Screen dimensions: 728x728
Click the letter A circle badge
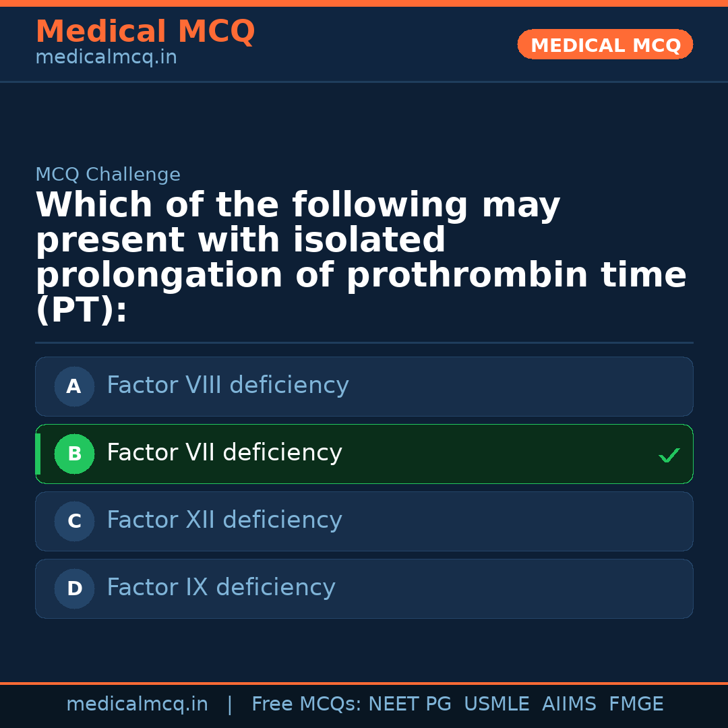click(74, 387)
